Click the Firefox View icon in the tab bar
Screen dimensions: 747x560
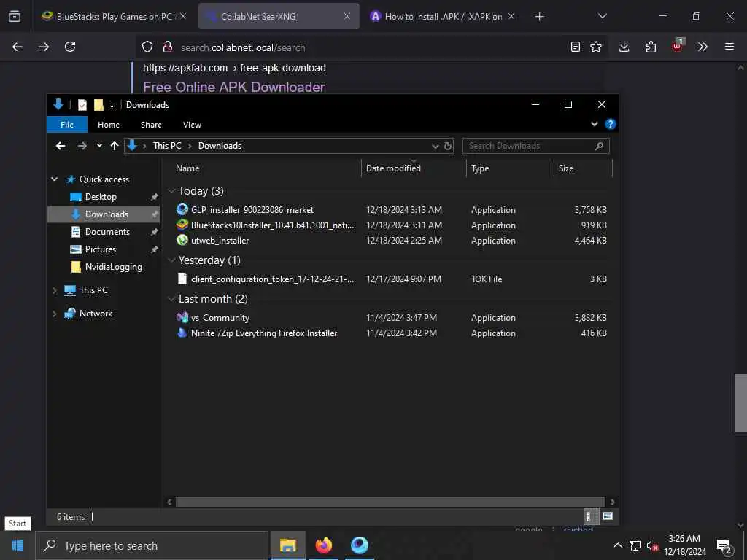[x=15, y=16]
